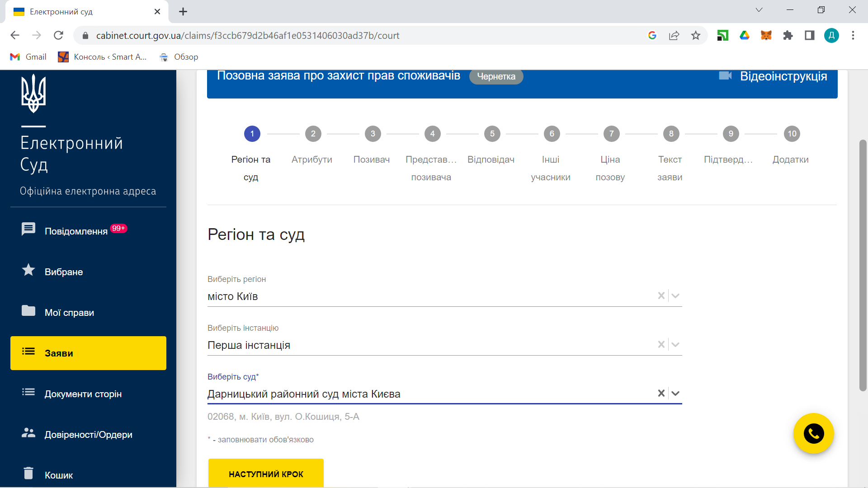
Task: Select Документи сторін menu item
Action: pos(83,394)
